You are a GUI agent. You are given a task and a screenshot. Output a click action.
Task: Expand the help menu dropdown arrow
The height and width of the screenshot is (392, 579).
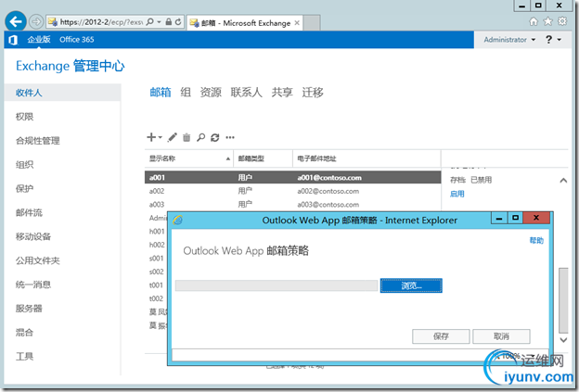click(560, 40)
